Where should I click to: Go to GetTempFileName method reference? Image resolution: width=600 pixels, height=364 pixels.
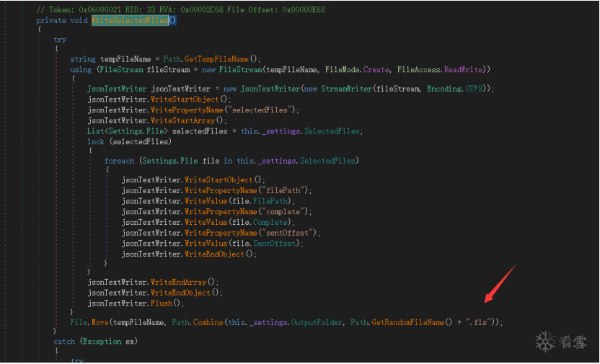pos(216,59)
